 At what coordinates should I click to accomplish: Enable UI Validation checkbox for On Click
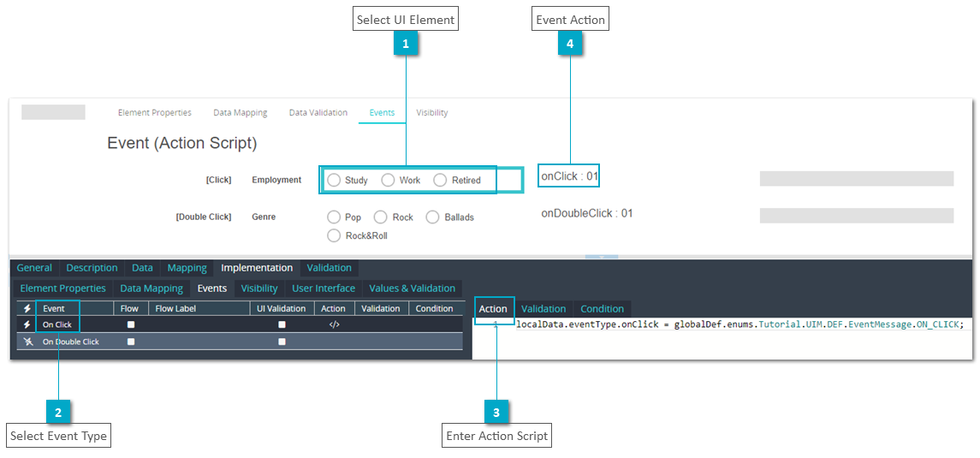click(x=282, y=325)
